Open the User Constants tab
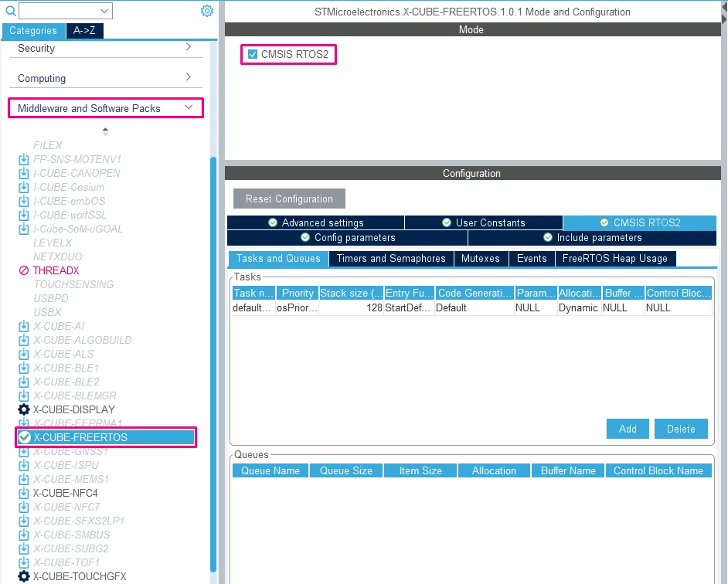 483,222
